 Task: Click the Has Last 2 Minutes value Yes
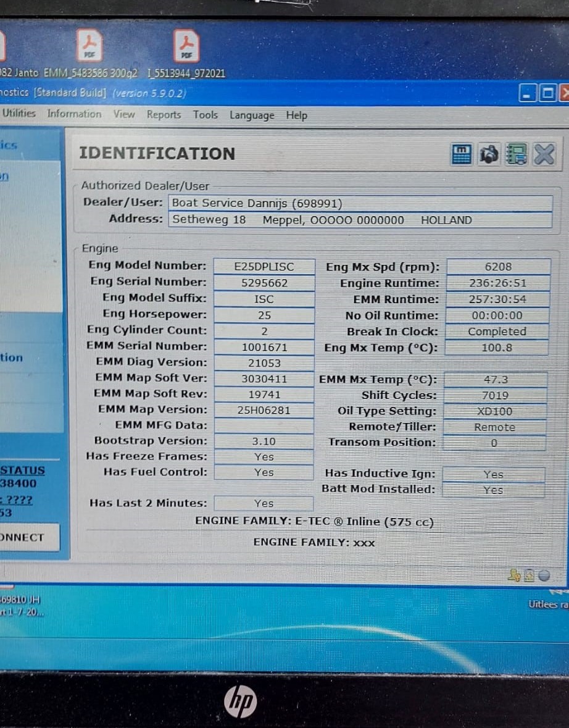coord(264,503)
